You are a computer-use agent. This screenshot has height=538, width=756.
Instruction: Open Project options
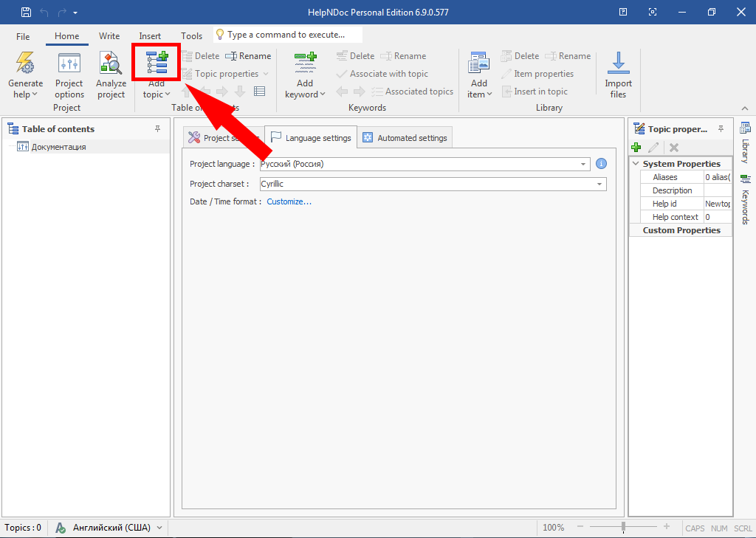click(69, 76)
